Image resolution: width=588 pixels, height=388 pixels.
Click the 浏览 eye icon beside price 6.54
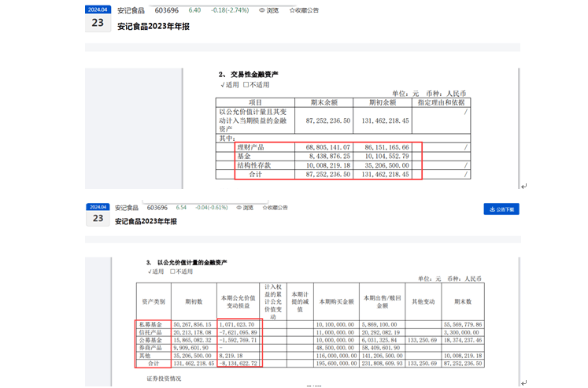coord(239,208)
